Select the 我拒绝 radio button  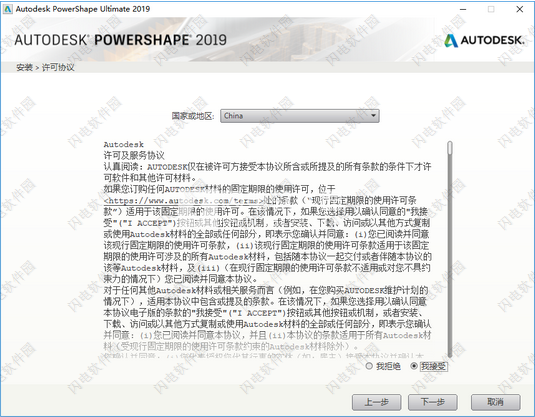click(x=369, y=366)
